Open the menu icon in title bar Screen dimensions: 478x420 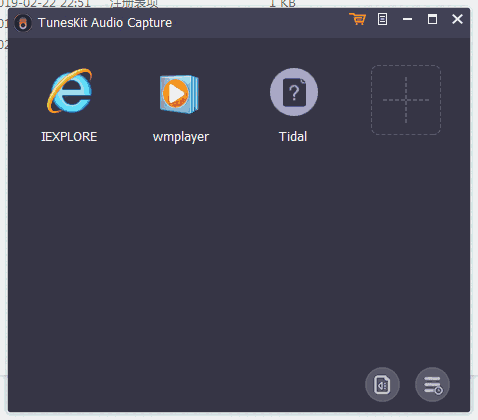[x=382, y=19]
